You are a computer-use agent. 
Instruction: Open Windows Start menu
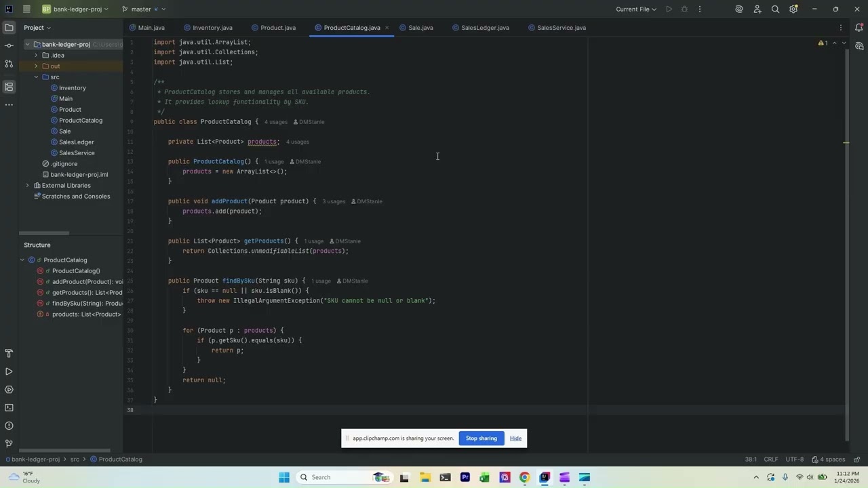[283, 477]
